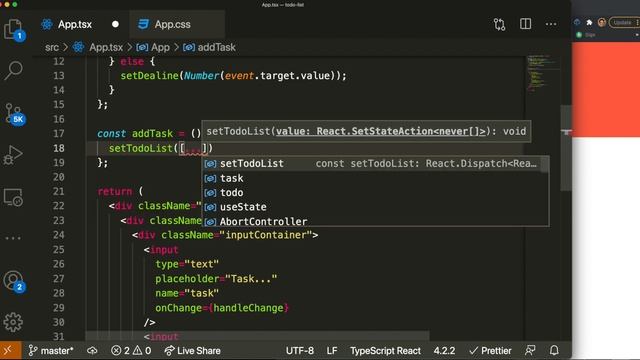
Task: Open the Run and Debug view
Action: [13, 155]
